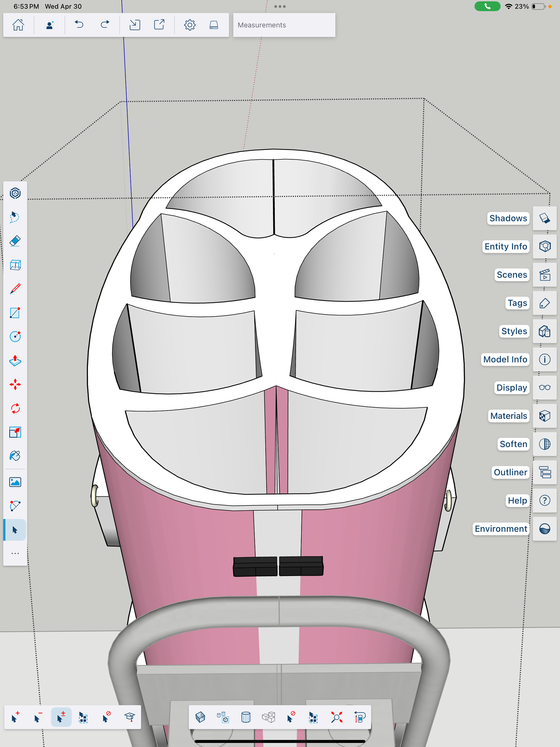The width and height of the screenshot is (560, 747).
Task: Select the Eraser tool
Action: pyautogui.click(x=15, y=241)
